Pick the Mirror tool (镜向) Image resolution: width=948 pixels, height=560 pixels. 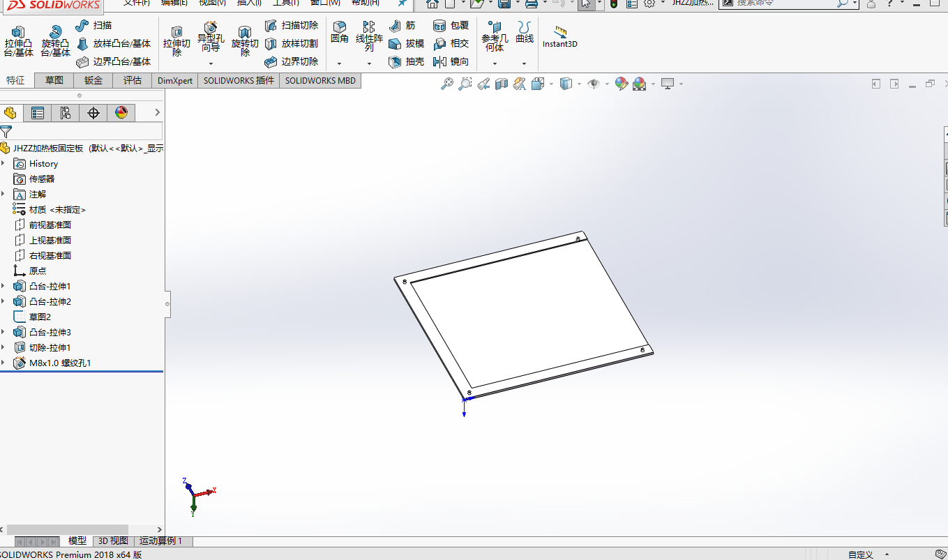coord(451,61)
